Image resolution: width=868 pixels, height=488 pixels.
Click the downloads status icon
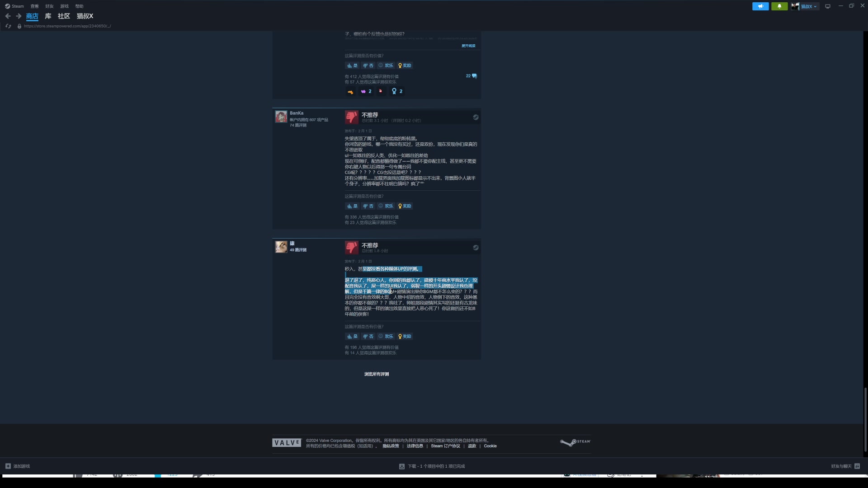(401, 466)
